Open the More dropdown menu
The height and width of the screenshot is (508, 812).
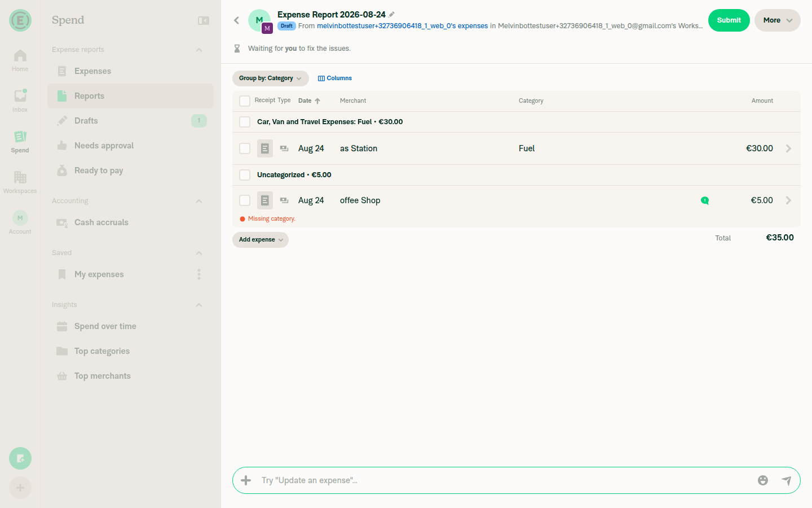(x=778, y=20)
